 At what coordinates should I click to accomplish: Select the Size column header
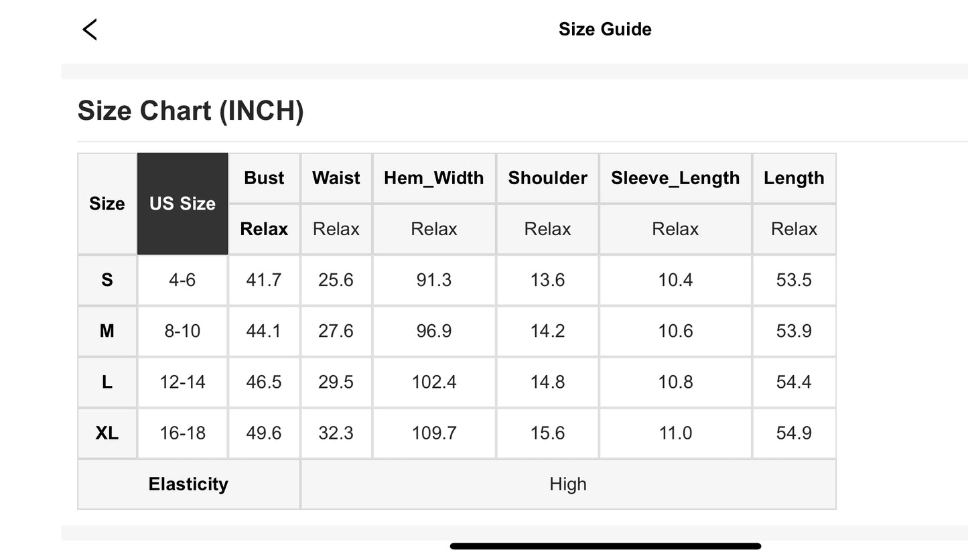tap(107, 204)
